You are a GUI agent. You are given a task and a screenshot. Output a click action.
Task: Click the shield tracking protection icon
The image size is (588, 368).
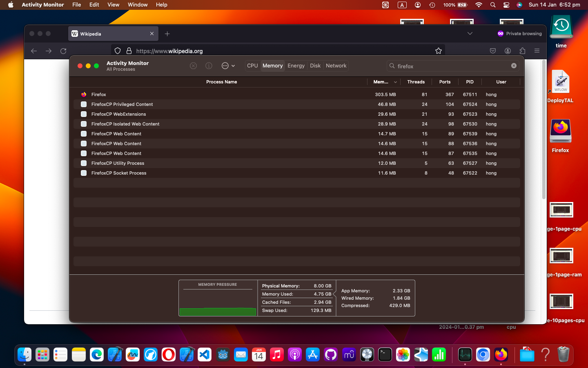(118, 51)
